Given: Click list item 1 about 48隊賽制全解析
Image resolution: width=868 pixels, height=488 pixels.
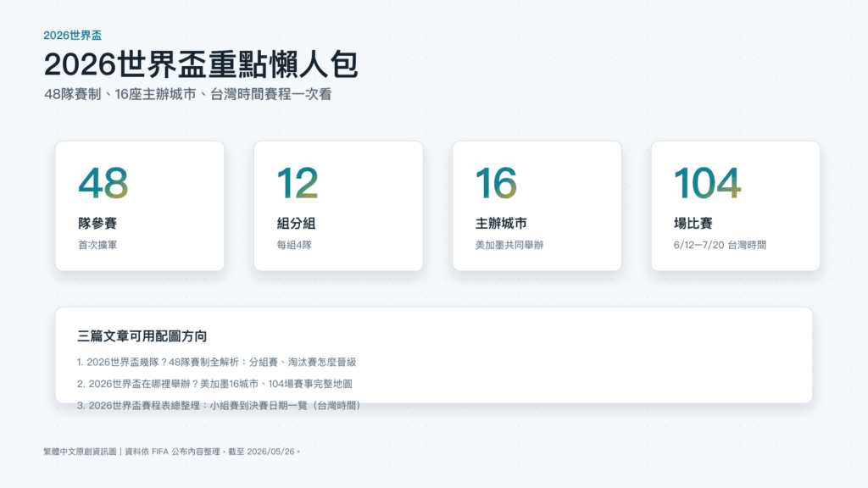Looking at the screenshot, I should coord(216,363).
